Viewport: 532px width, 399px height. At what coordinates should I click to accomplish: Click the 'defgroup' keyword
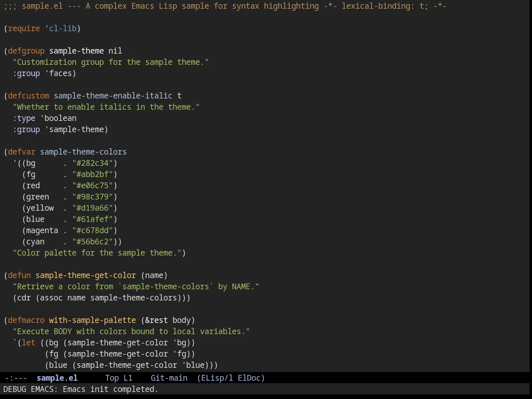pyautogui.click(x=26, y=51)
